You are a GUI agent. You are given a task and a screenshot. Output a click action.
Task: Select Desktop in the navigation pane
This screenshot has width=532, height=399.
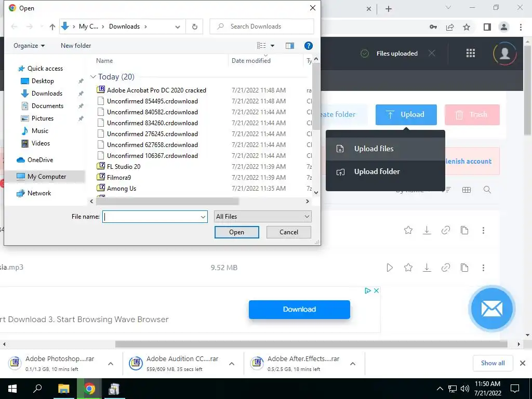(43, 81)
